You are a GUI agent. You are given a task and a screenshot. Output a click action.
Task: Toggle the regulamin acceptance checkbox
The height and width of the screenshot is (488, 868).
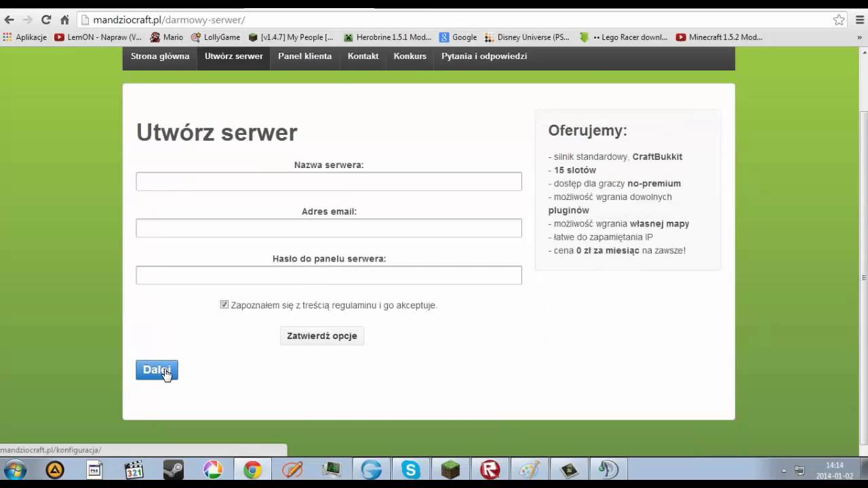[224, 305]
